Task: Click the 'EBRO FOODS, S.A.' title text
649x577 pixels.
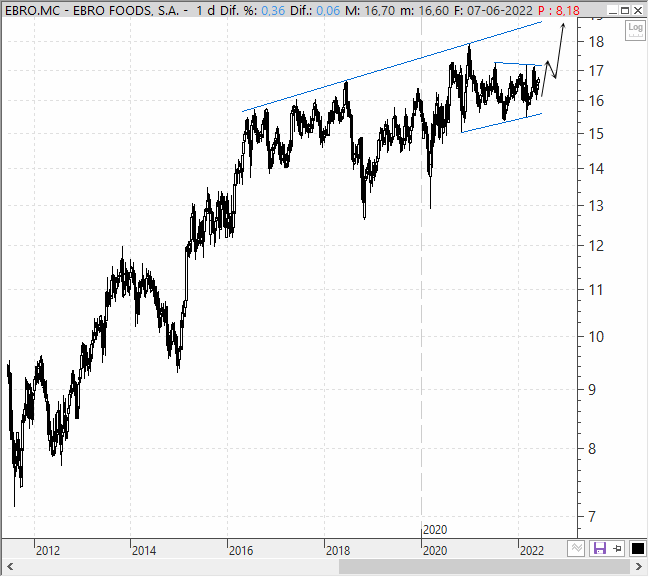Action: (126, 10)
